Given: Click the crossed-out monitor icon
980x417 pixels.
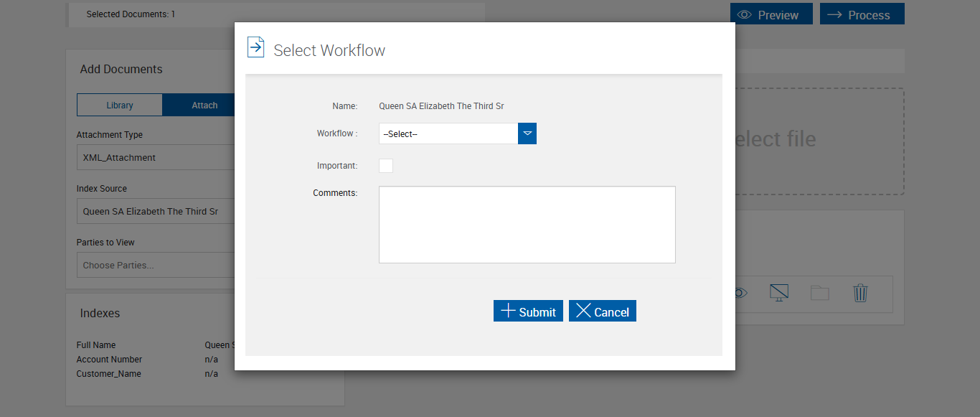Looking at the screenshot, I should [x=778, y=293].
